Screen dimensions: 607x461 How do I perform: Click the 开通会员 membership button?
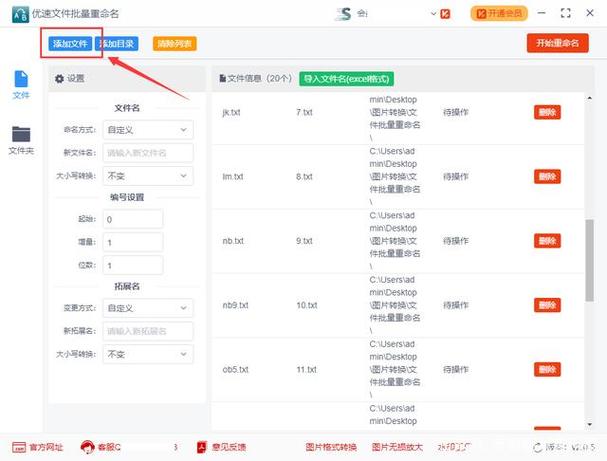coord(499,14)
